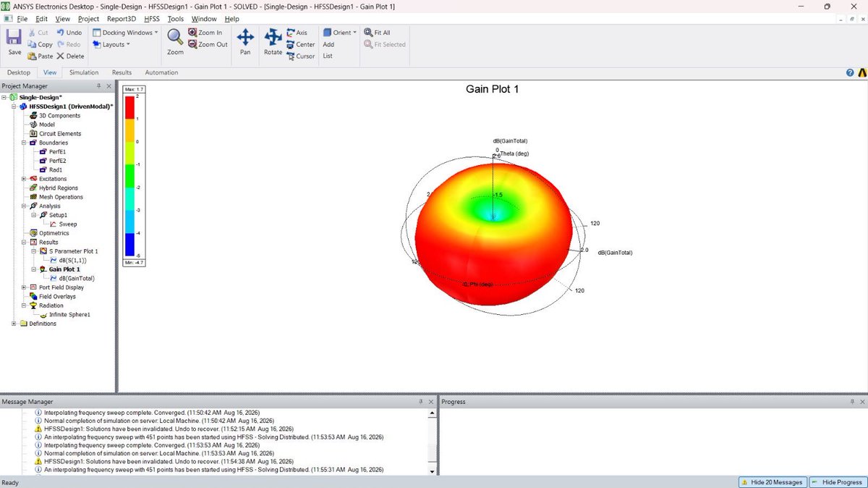Expand the Definitions folder node
Screen dimensions: 868x488
coord(14,324)
